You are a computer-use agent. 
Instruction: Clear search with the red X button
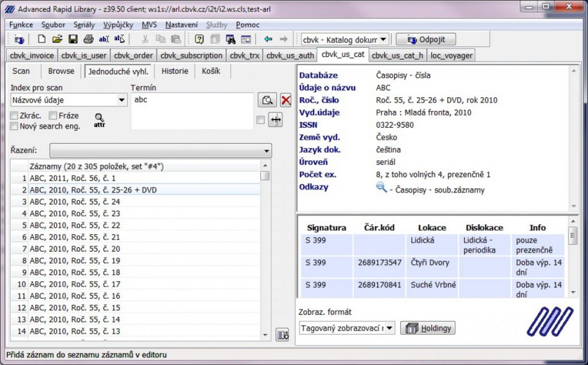point(285,100)
